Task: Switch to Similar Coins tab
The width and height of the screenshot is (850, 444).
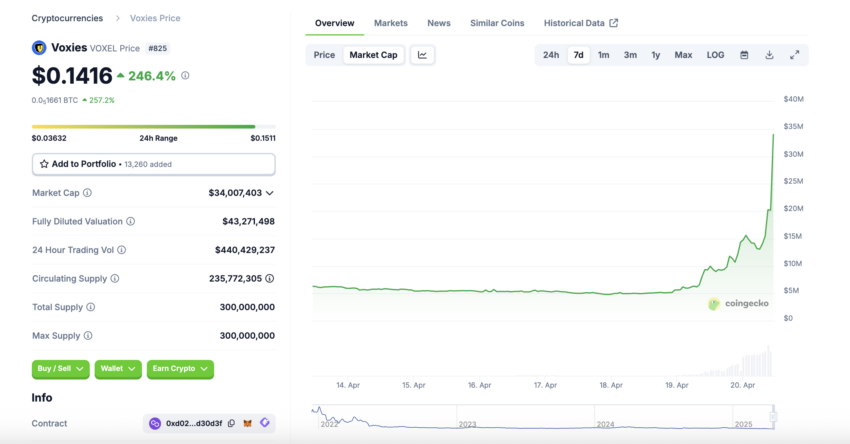Action: tap(497, 23)
